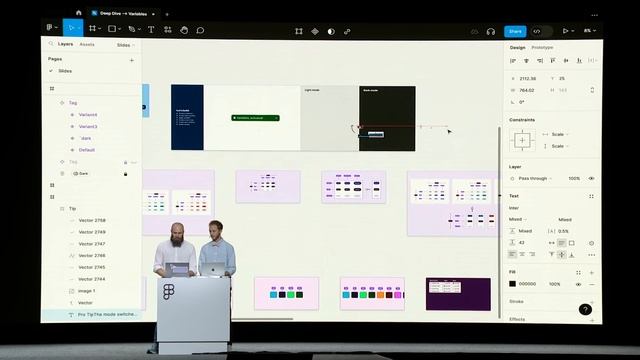Toggle layer visibility eye icon in Layer section

(x=591, y=178)
